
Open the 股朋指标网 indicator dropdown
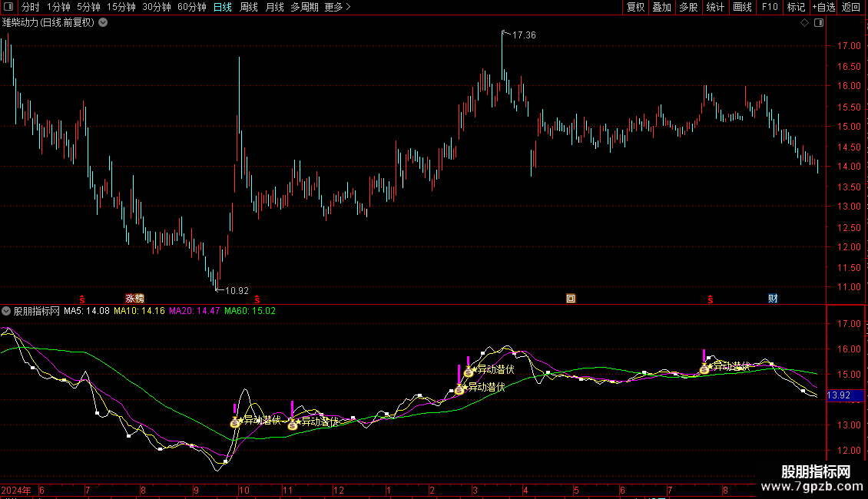(x=6, y=311)
